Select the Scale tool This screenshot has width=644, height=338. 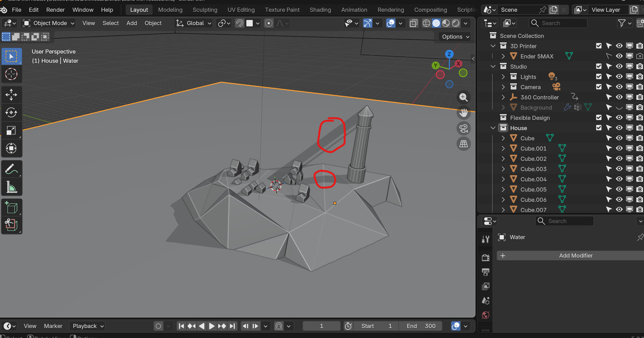[11, 130]
